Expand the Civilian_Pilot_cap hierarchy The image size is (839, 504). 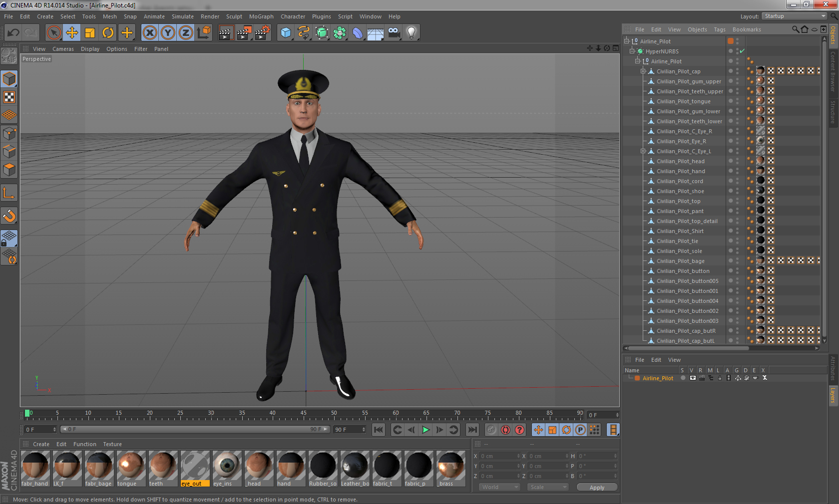coord(643,71)
